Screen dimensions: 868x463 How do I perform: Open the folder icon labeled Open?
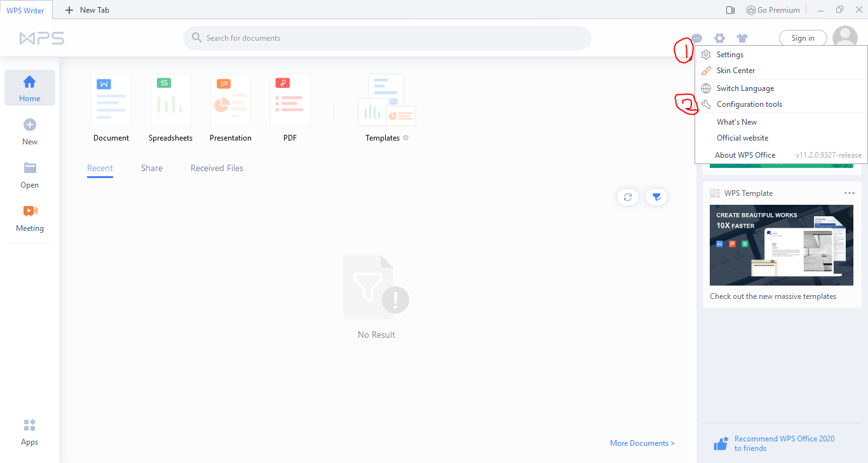tap(30, 168)
